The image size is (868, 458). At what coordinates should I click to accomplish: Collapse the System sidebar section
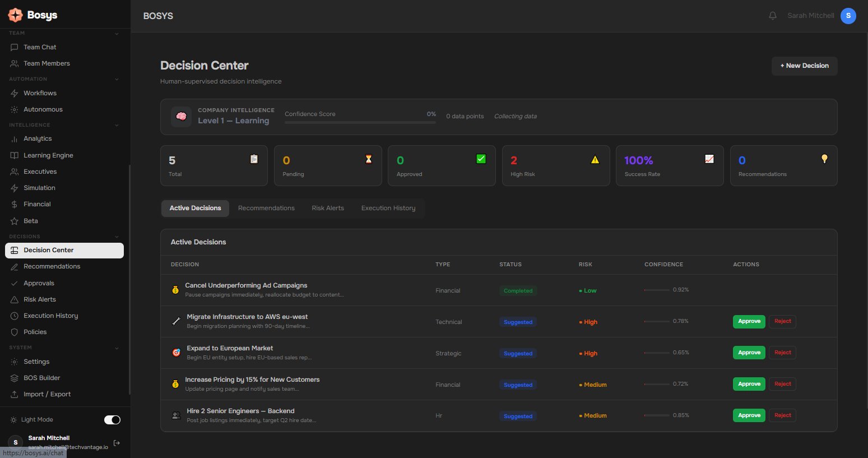117,348
